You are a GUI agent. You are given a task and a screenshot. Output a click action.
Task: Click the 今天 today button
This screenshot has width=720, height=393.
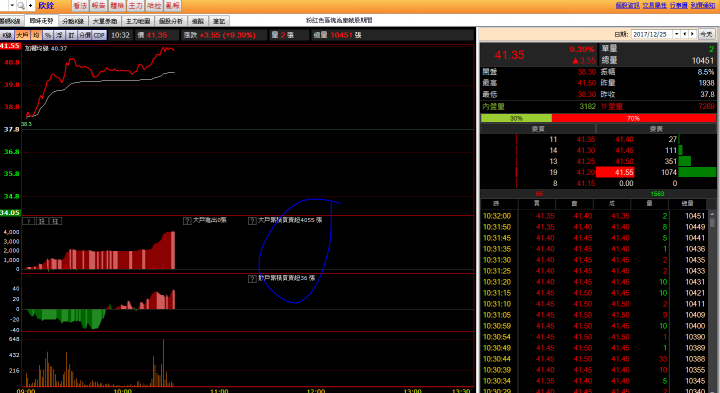coord(706,34)
